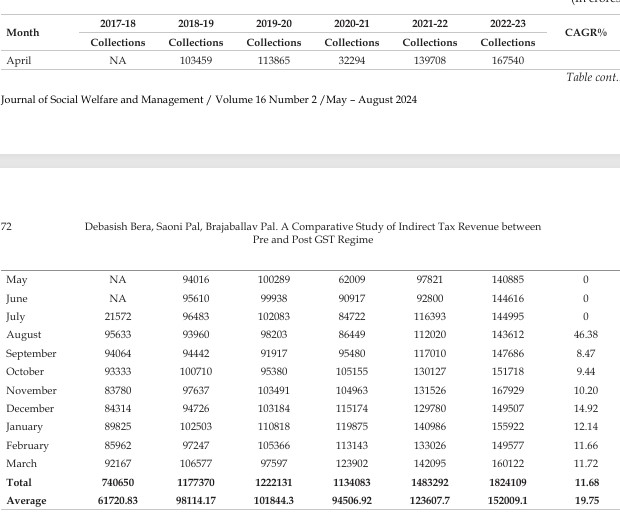Click Total value '1824109'
This screenshot has height=514, width=620.
tap(508, 482)
